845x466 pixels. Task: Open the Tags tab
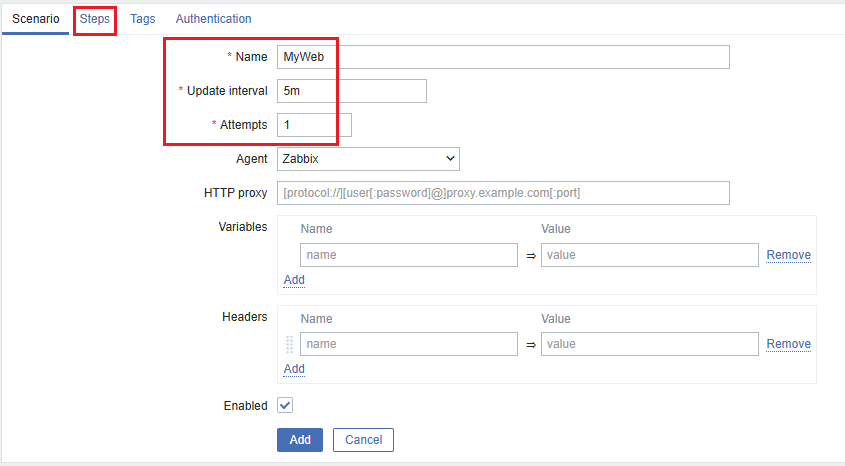tap(143, 19)
